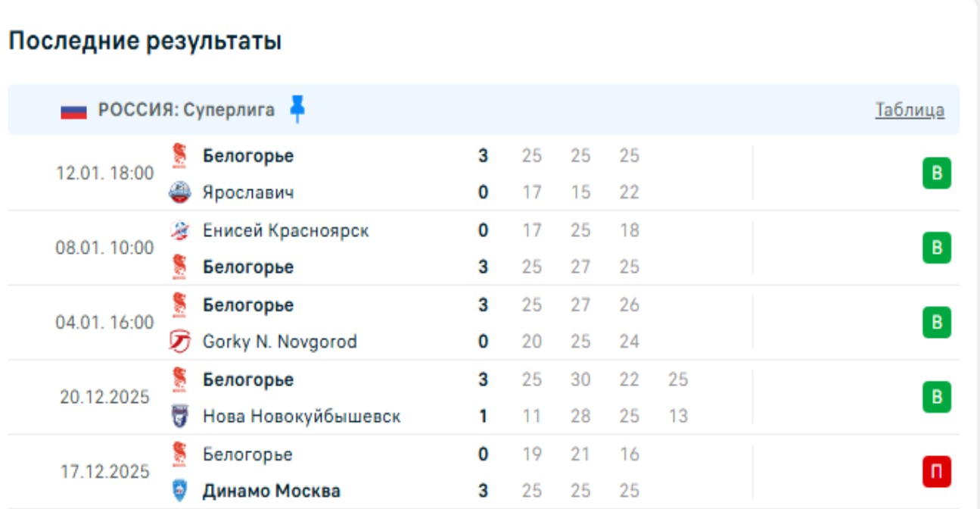The height and width of the screenshot is (509, 980).
Task: Click the red loss badge for 17.12.2025 match
Action: point(936,472)
